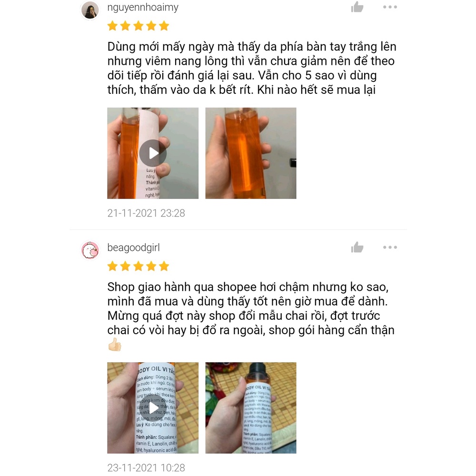Play nguyennhoaimy's orange bottle review video
Screen dimensions: 476x476
pos(153,153)
